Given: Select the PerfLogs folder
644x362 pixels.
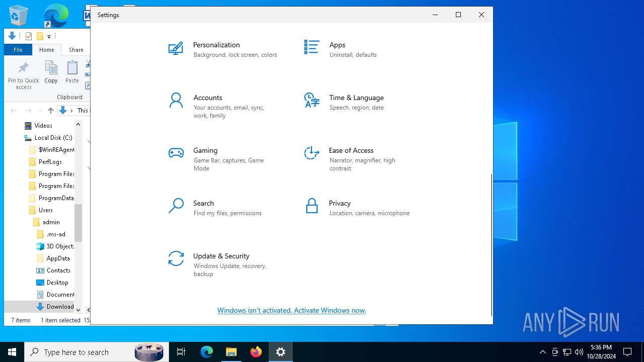Looking at the screenshot, I should [50, 161].
